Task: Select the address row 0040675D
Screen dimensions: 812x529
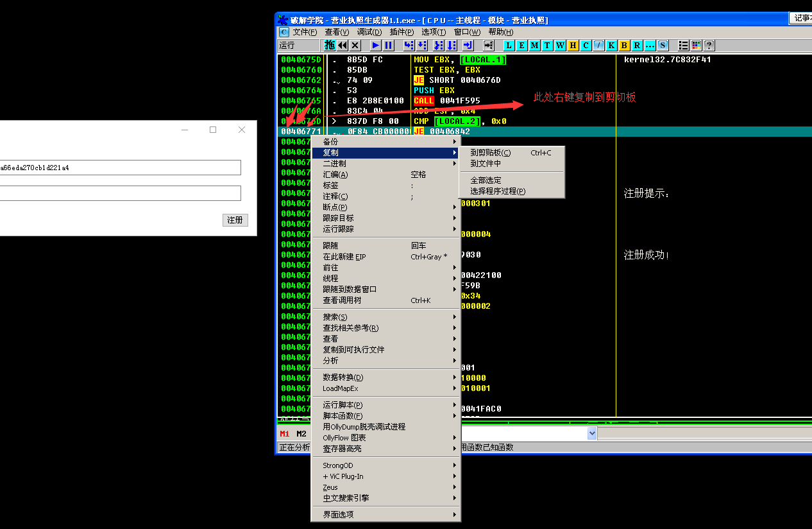Action: click(301, 60)
